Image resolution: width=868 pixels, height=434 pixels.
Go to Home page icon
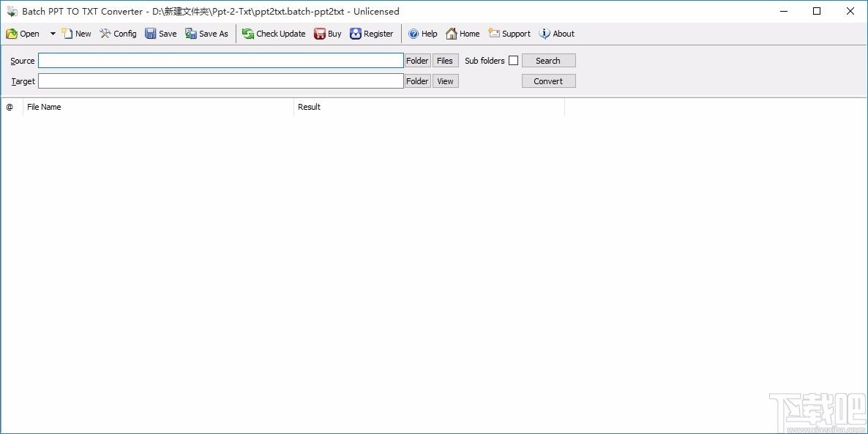pos(463,34)
